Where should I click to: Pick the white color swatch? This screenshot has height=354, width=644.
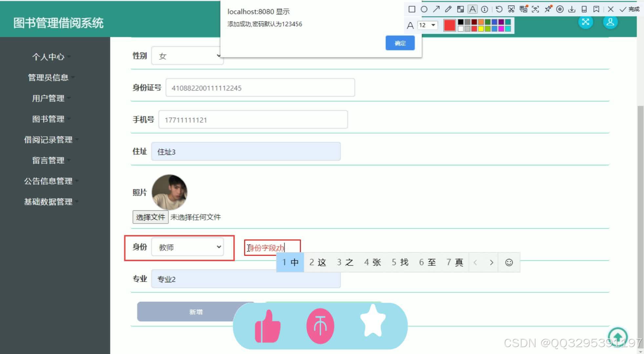tap(461, 29)
